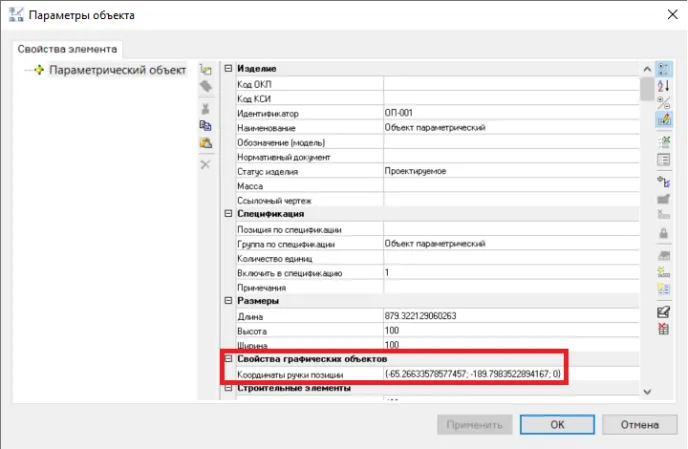
Task: Sort properties alphabetically with the A-Z icon
Action: 663,86
